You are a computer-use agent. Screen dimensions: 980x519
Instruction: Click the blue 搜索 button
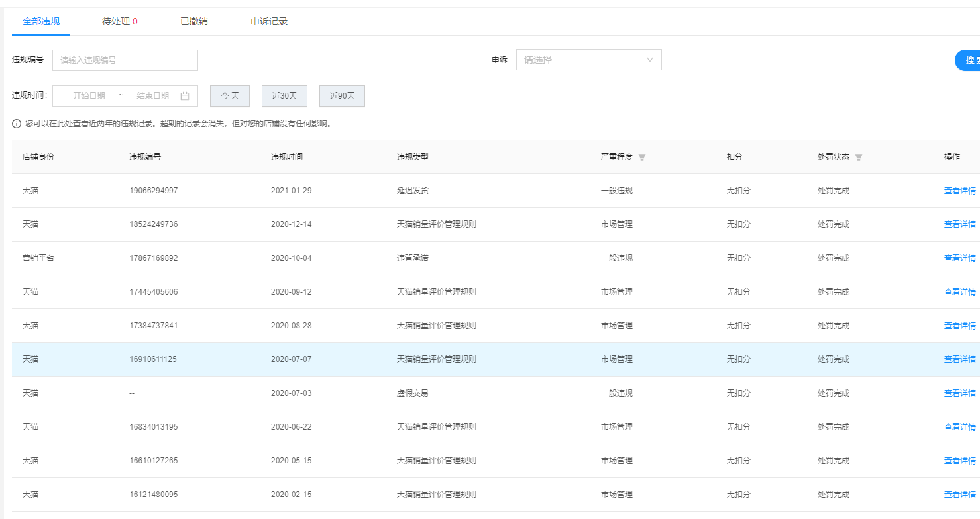tap(969, 60)
